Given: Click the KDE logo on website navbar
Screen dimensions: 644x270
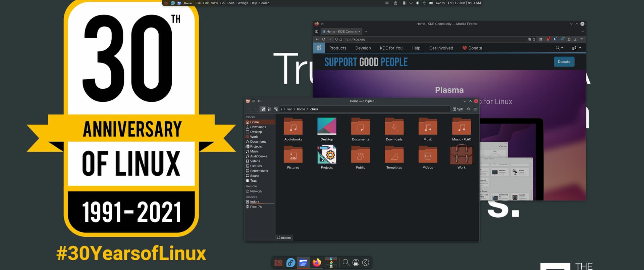Looking at the screenshot, I should [x=319, y=48].
